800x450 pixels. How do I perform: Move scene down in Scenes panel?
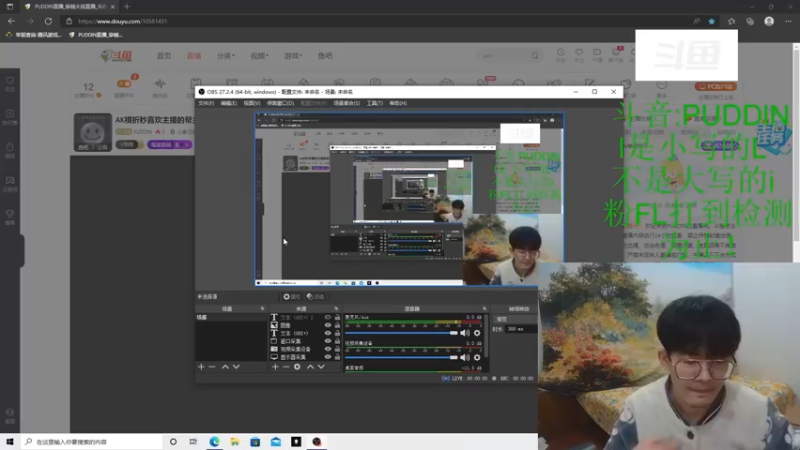point(236,367)
